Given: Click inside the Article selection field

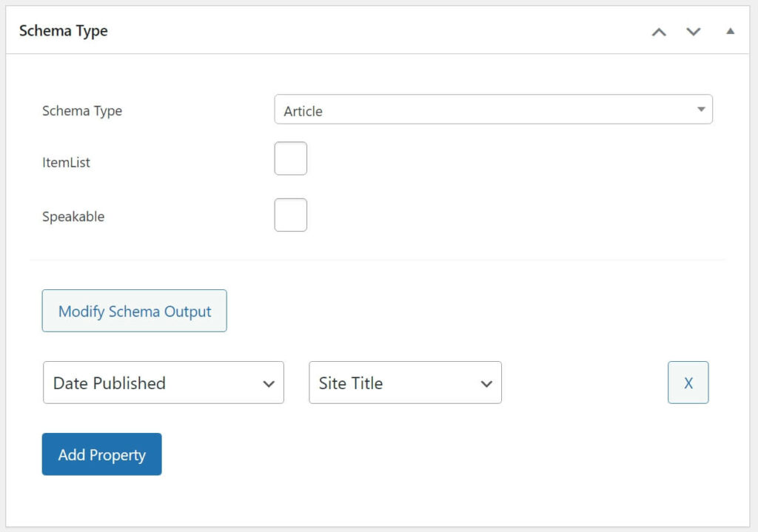Looking at the screenshot, I should coord(444,109).
